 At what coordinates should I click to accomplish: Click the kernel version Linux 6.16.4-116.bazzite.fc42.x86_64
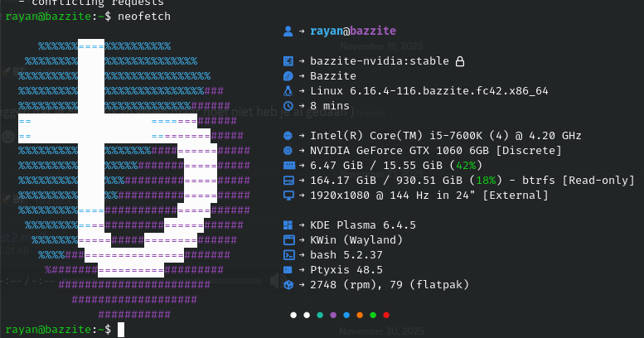[x=429, y=91]
